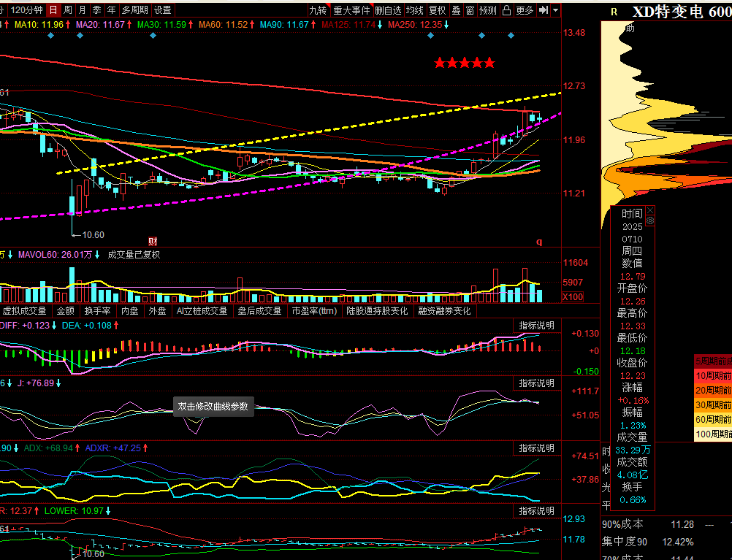Select the 金额 indicator tab
732x560 pixels.
tap(65, 311)
